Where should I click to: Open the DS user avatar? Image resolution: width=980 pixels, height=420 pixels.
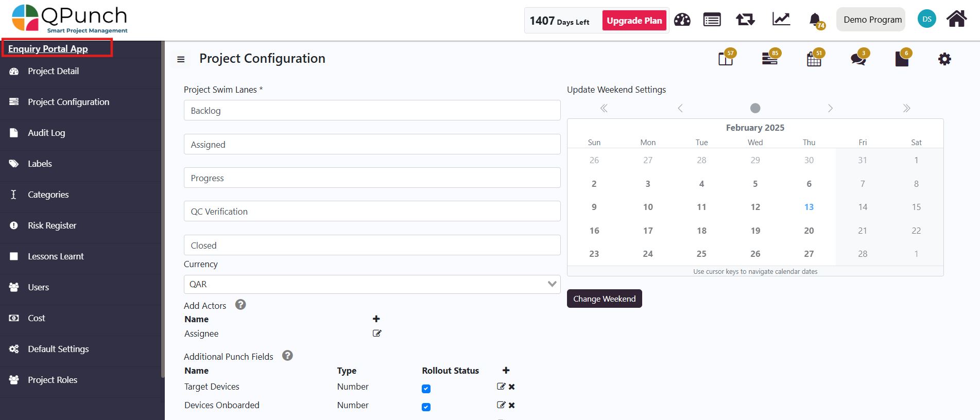pyautogui.click(x=926, y=19)
